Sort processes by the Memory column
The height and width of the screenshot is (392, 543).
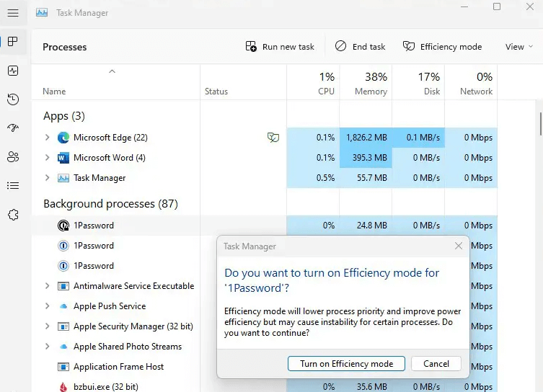(x=371, y=84)
